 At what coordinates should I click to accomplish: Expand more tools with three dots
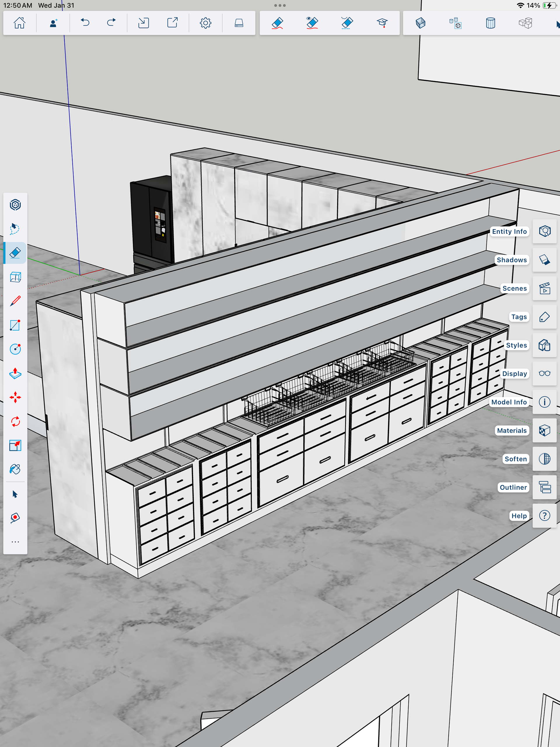point(15,542)
